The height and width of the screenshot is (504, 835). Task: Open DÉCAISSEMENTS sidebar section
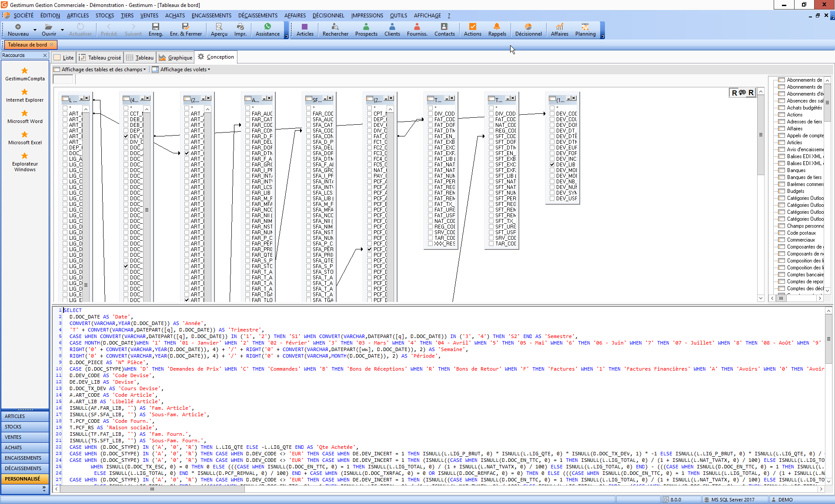coord(25,468)
